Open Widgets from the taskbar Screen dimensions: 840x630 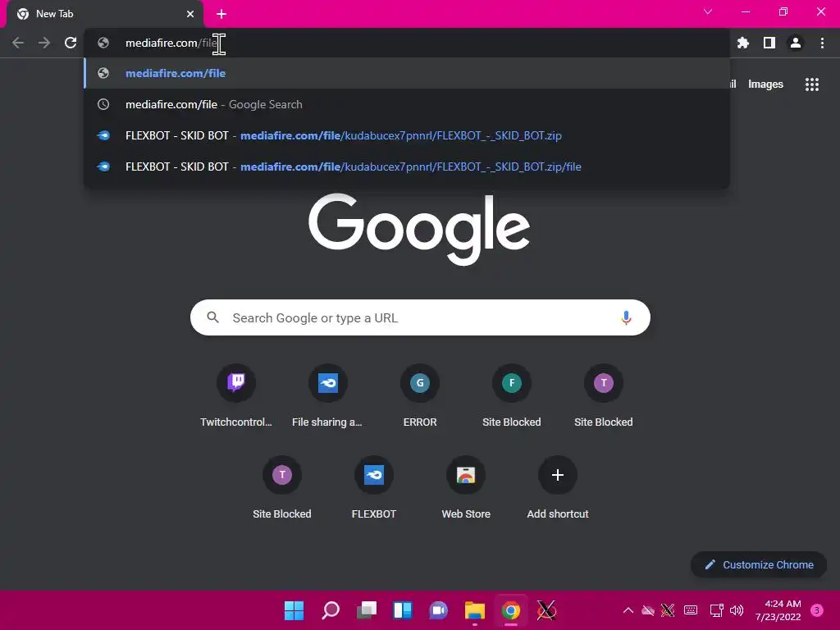(x=403, y=610)
